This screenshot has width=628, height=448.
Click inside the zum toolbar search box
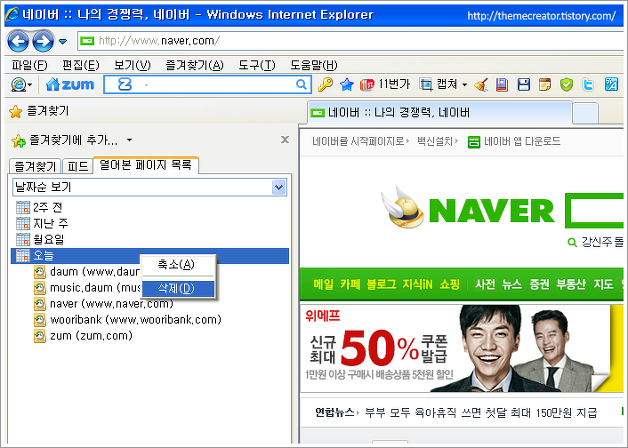(207, 84)
